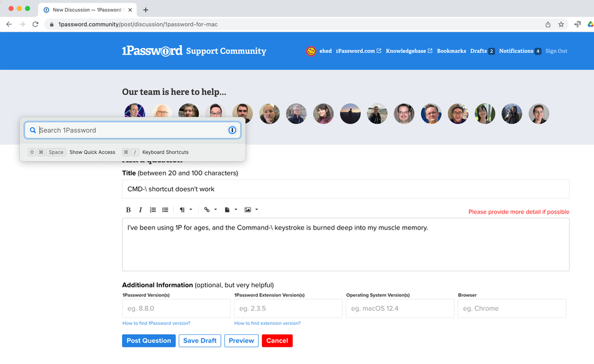The width and height of the screenshot is (594, 364).
Task: Open the ehed profile link
Action: click(326, 51)
